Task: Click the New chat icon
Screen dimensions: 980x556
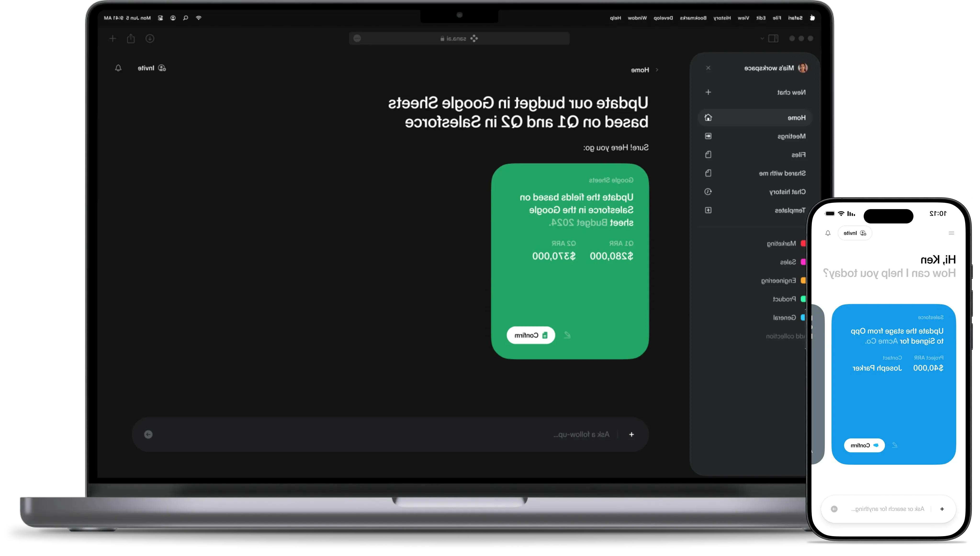Action: [x=708, y=92]
